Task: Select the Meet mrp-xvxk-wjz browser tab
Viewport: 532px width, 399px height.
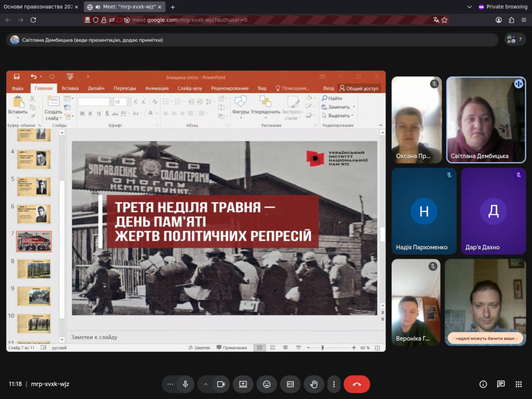Action: coord(125,7)
